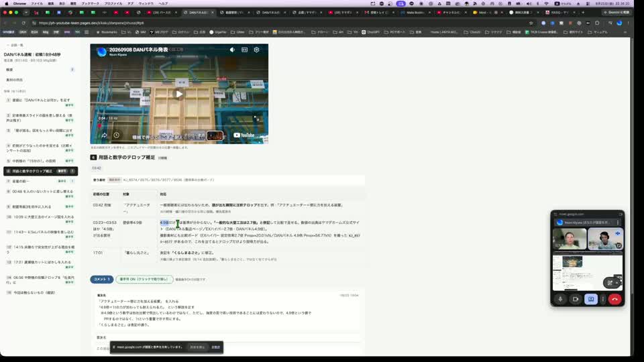Click the Gemini button at the top-right

[616, 12]
